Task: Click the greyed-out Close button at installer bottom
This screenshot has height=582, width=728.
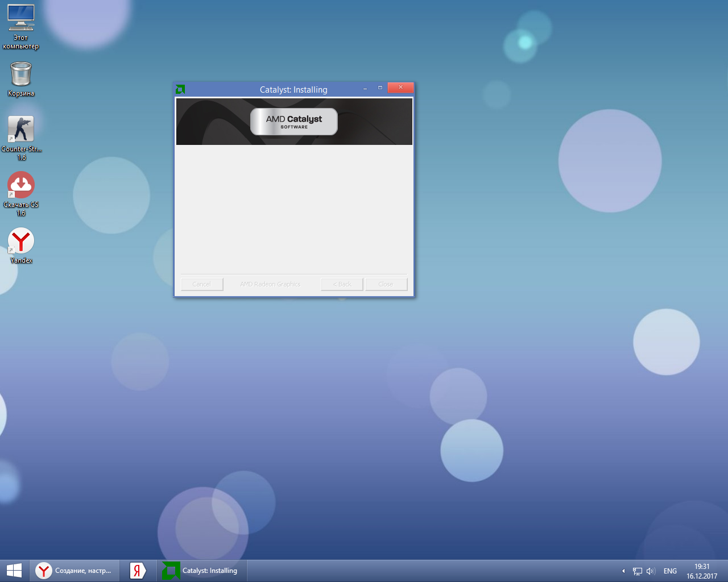Action: click(x=386, y=284)
